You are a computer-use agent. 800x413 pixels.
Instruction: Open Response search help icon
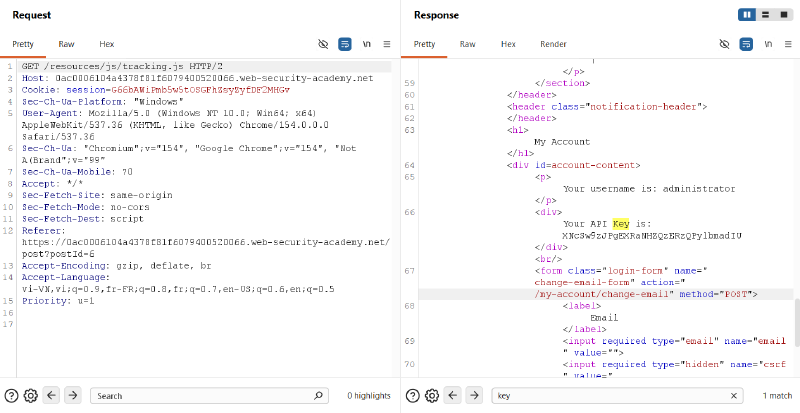point(413,396)
